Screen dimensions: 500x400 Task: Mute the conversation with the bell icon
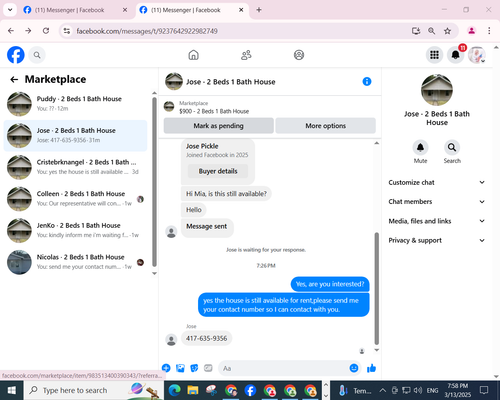click(x=420, y=147)
